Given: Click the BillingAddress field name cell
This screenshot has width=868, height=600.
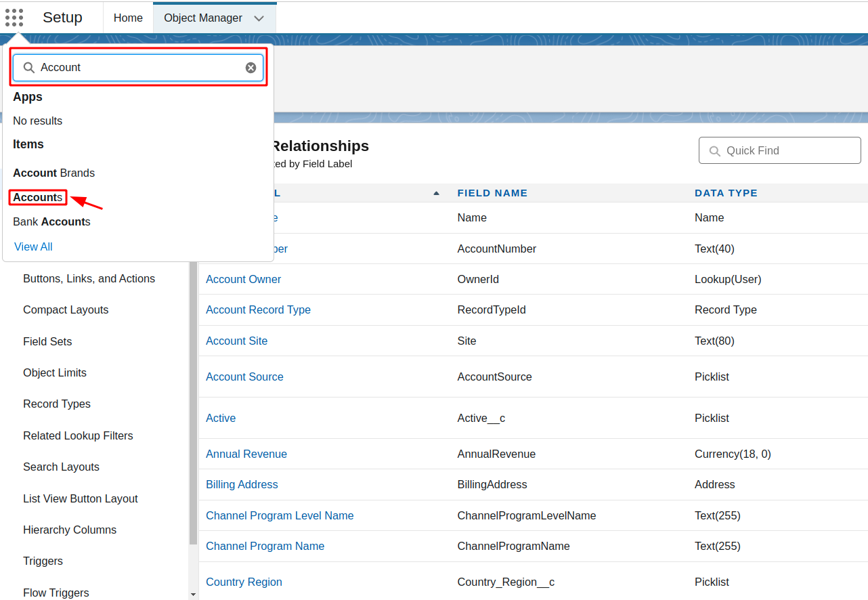Looking at the screenshot, I should [x=492, y=484].
